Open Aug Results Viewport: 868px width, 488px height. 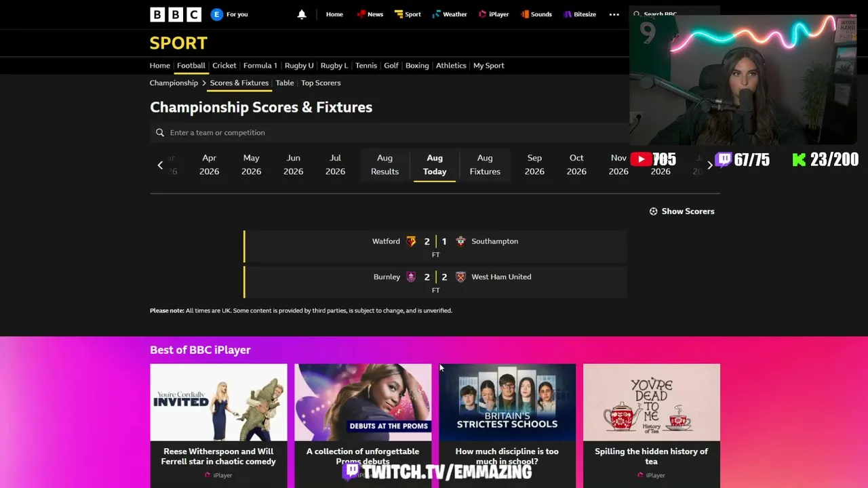(x=384, y=165)
